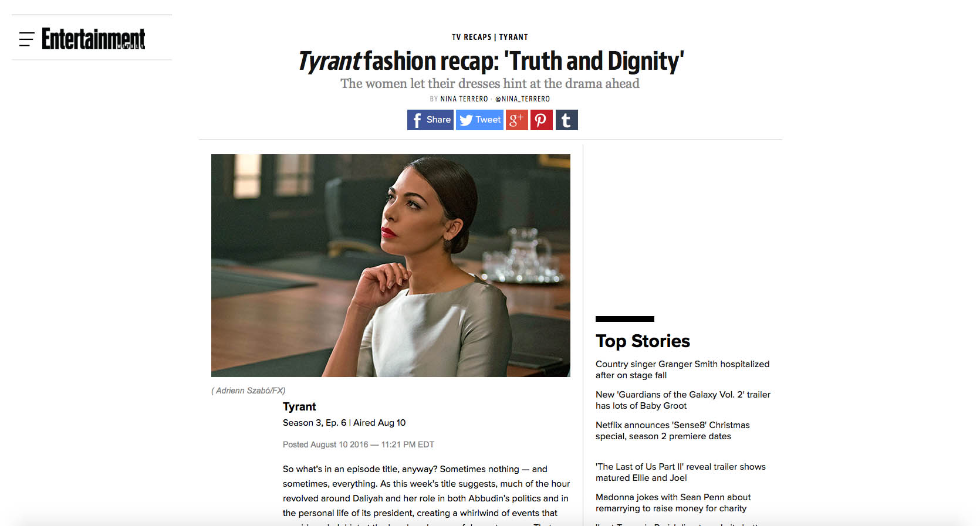Open Madonna and Sean Penn story

(673, 503)
